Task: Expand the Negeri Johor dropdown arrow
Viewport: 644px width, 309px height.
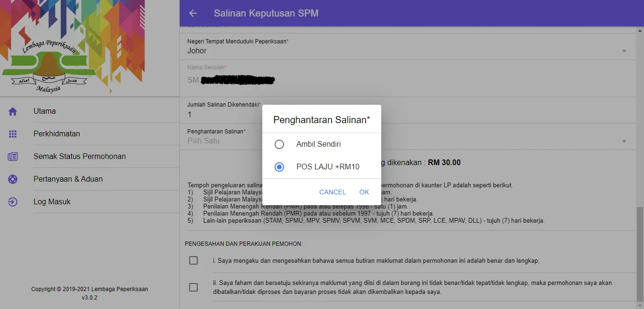Action: (x=624, y=51)
